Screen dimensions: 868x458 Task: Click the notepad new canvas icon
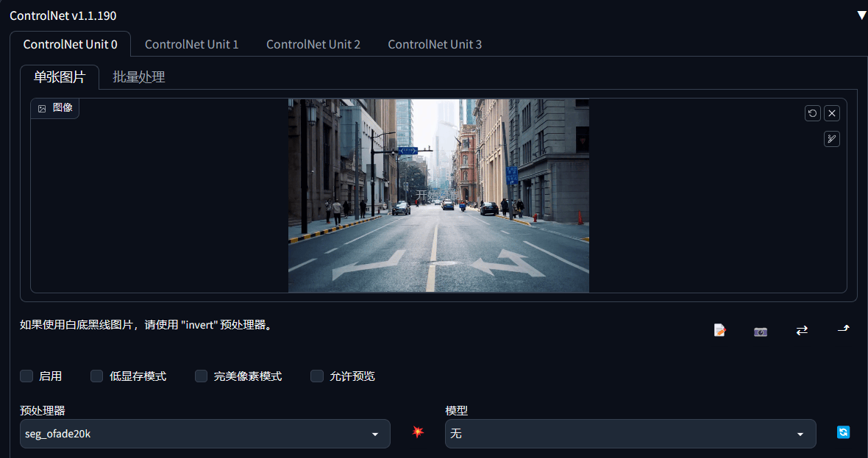719,330
